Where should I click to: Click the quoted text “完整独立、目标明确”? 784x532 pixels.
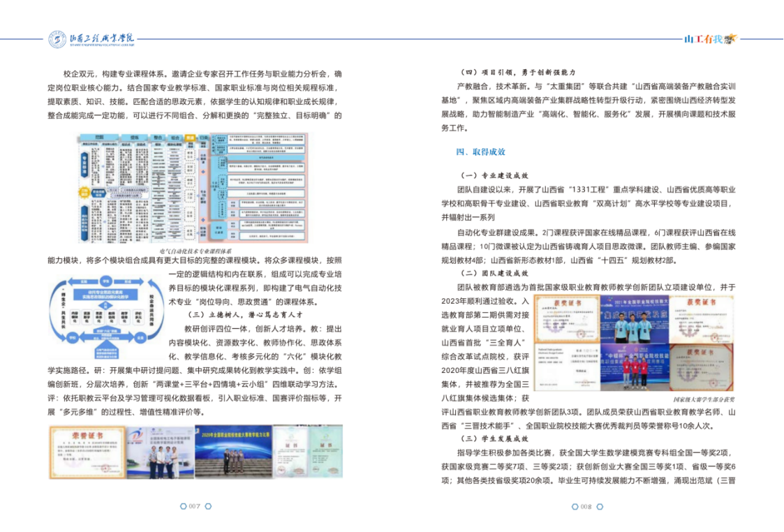[x=293, y=115]
